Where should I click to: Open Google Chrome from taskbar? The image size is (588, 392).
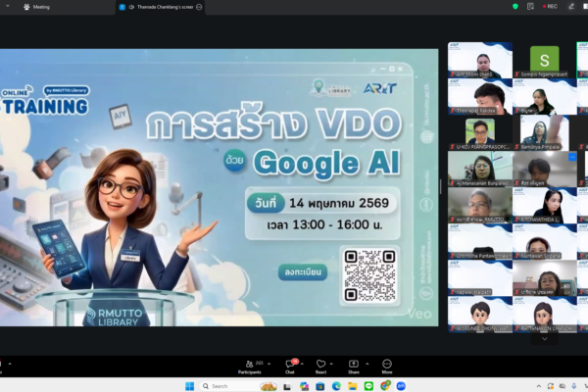coord(385,385)
